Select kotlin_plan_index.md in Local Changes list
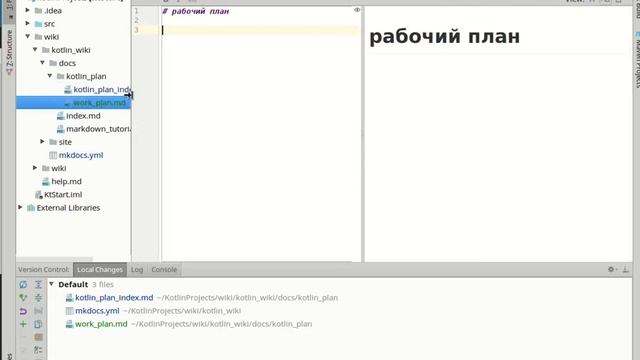Viewport: 640px width, 360px height. pyautogui.click(x=114, y=298)
